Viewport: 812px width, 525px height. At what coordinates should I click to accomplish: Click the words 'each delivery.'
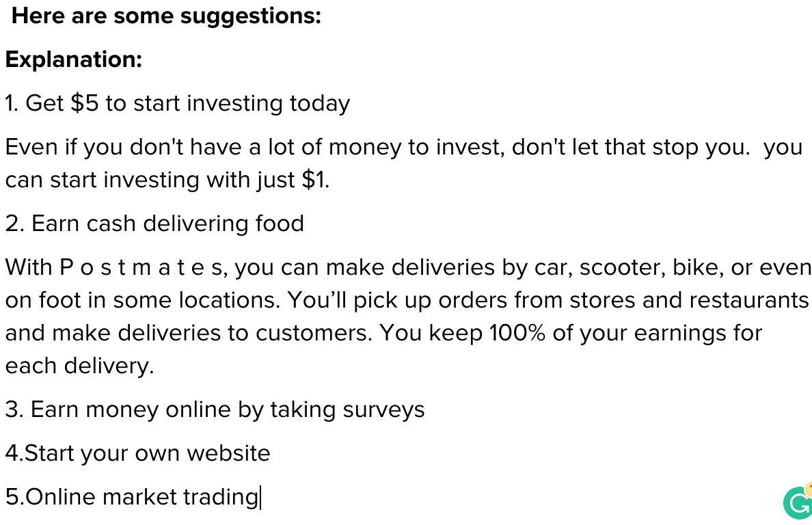(x=80, y=366)
